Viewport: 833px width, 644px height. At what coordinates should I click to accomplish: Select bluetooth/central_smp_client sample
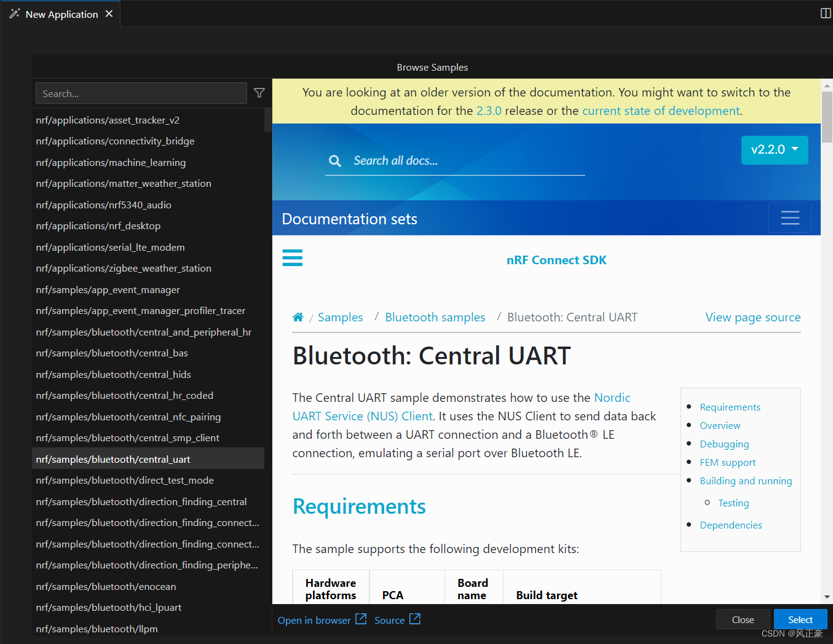coord(148,438)
